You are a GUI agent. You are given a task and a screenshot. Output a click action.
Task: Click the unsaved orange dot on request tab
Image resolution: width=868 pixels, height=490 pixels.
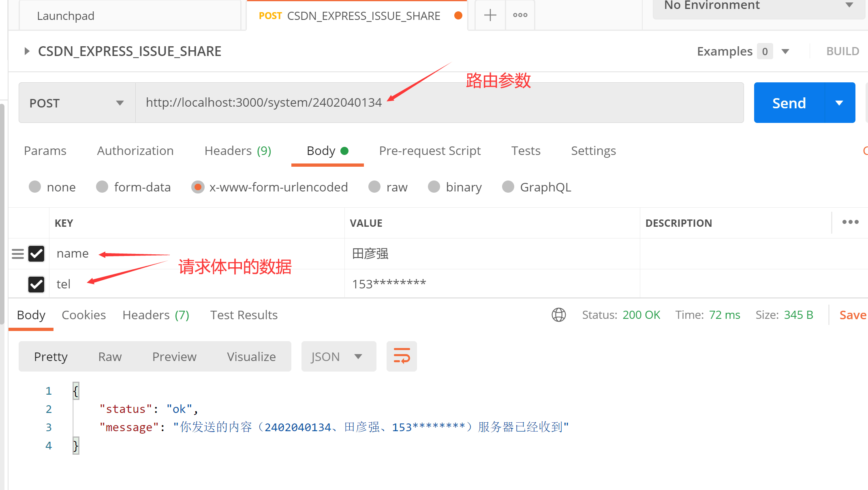pos(458,15)
